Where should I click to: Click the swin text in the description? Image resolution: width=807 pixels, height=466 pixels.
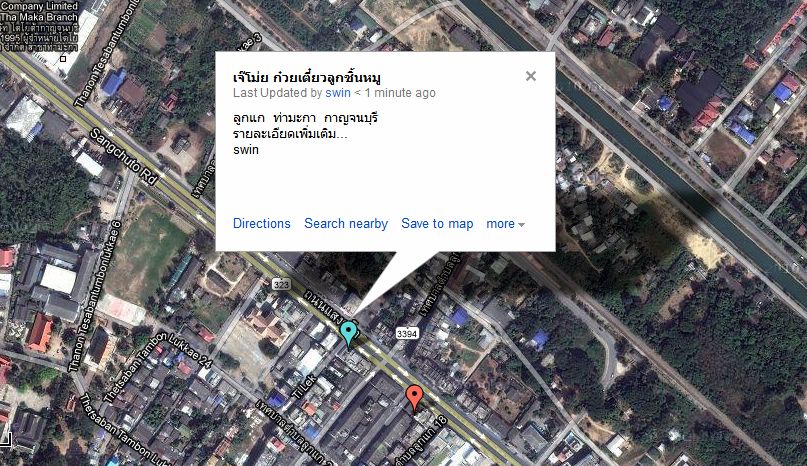point(245,150)
